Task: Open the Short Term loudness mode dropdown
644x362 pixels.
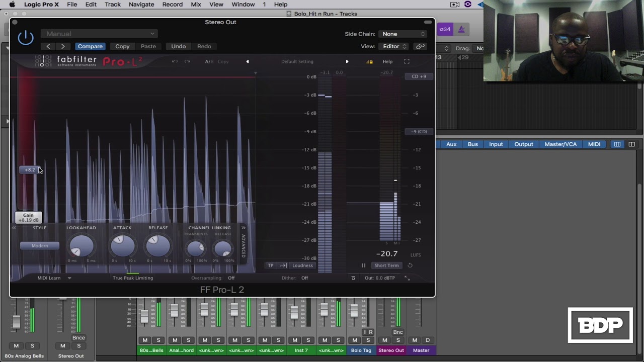Action: tap(386, 265)
